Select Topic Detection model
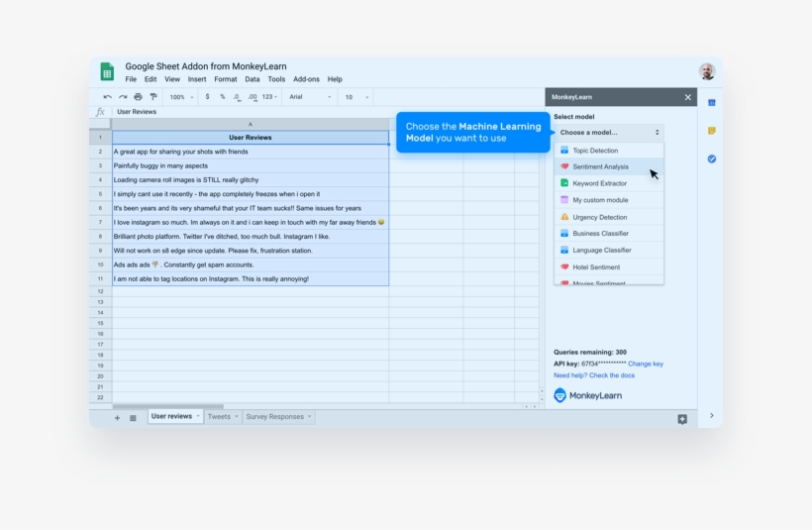 coord(608,151)
